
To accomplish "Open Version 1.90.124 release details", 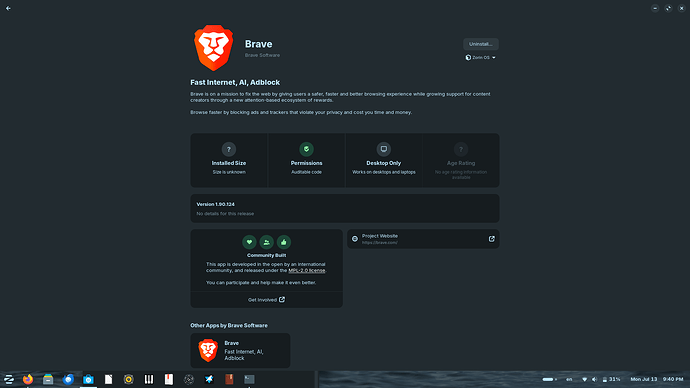I will point(345,209).
